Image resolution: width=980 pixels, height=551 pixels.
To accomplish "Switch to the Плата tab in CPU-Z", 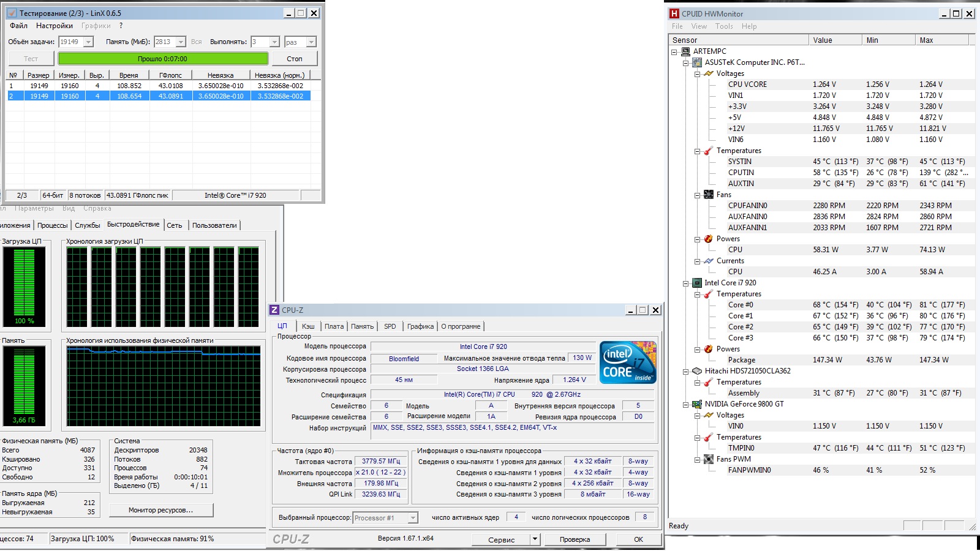I will tap(334, 326).
